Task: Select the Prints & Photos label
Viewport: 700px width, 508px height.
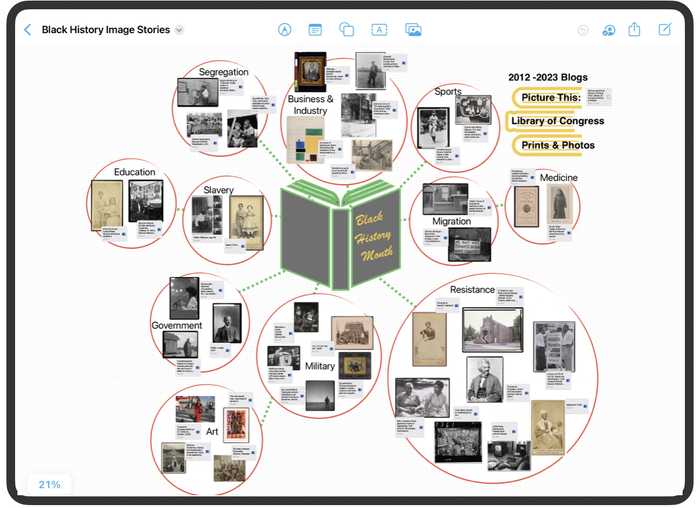Action: pyautogui.click(x=557, y=145)
